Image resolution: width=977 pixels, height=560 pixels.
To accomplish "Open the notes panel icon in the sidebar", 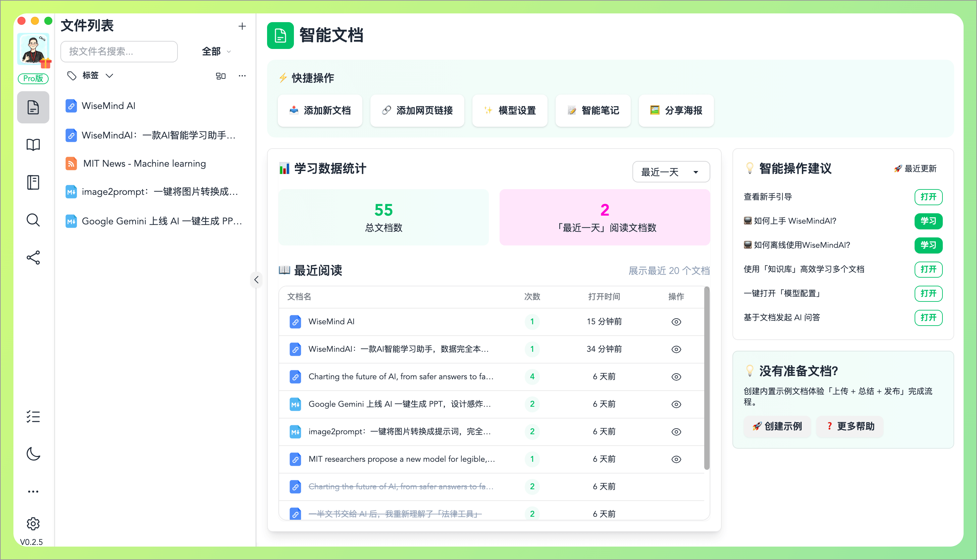I will tap(33, 182).
